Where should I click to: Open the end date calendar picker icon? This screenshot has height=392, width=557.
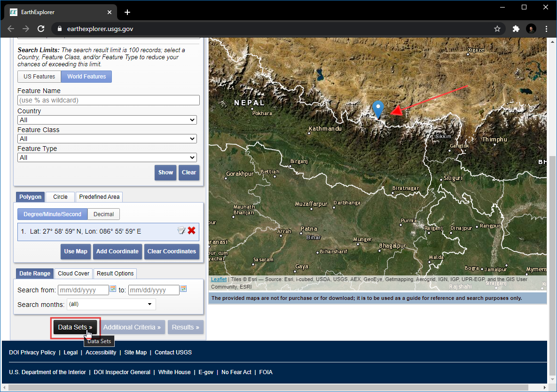pos(183,289)
